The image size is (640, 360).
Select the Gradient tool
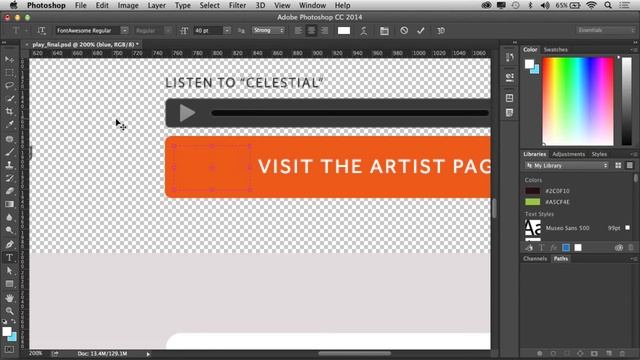(x=9, y=204)
